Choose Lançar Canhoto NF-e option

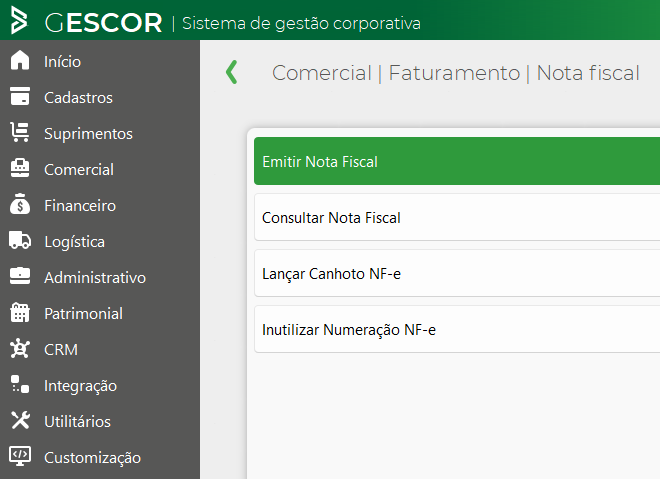pyautogui.click(x=457, y=273)
